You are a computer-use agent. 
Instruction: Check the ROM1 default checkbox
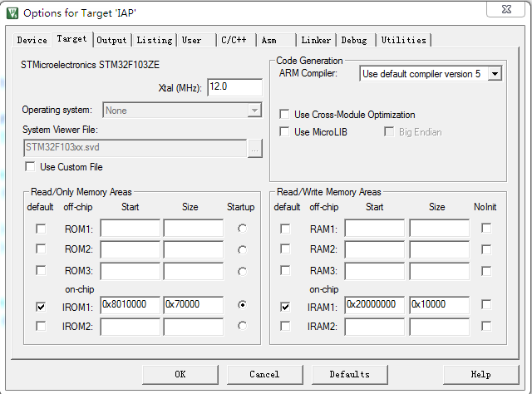(x=41, y=229)
